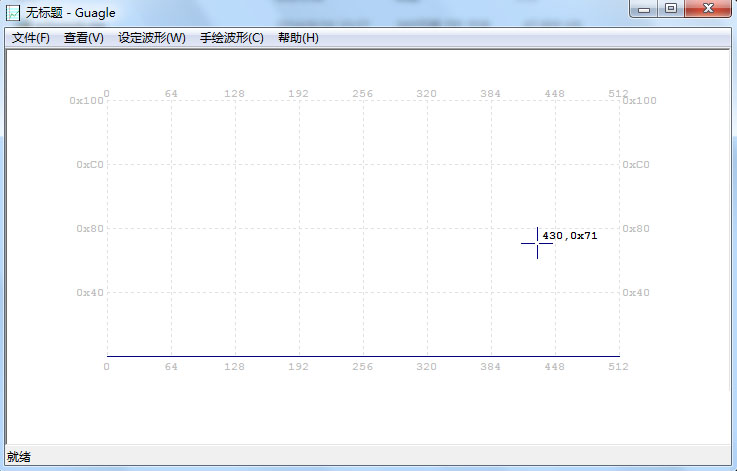
Task: Open the 文件(F) menu
Action: [x=31, y=38]
